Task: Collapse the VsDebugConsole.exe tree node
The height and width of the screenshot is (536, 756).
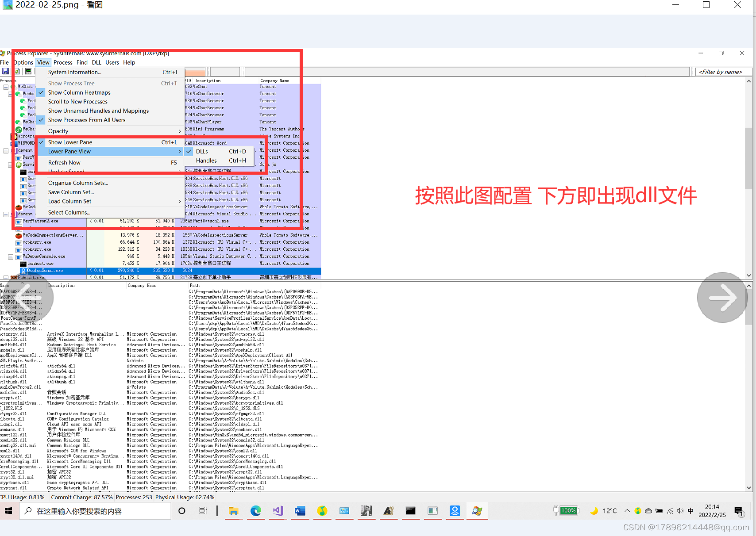Action: tap(10, 257)
